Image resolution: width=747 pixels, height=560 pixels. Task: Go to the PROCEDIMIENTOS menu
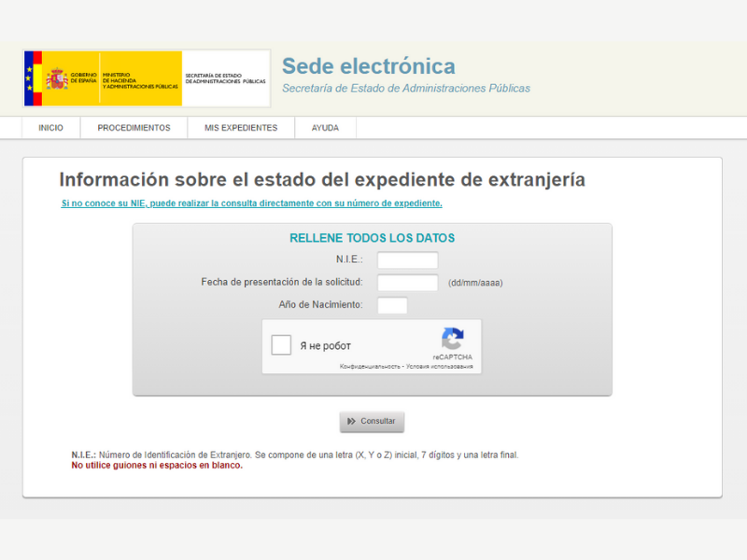tap(134, 128)
